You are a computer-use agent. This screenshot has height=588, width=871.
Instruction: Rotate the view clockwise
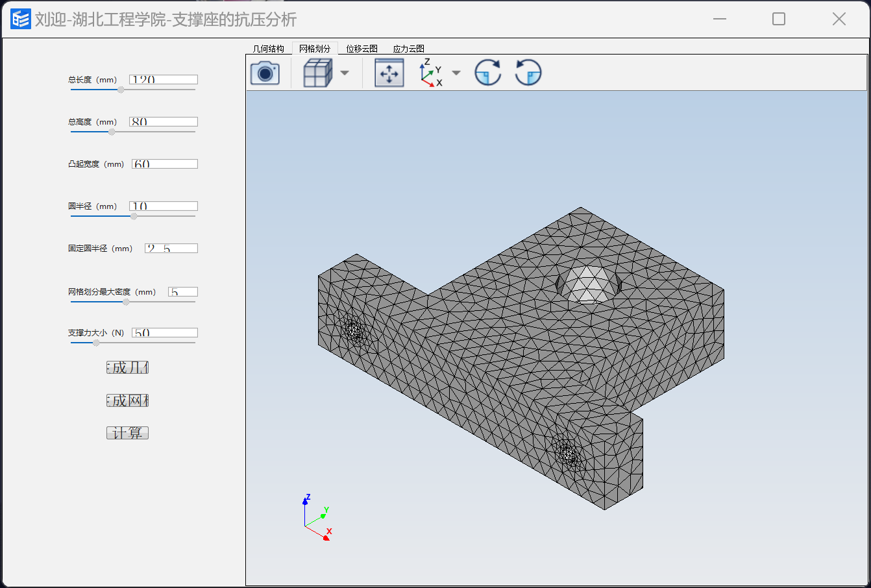point(488,73)
